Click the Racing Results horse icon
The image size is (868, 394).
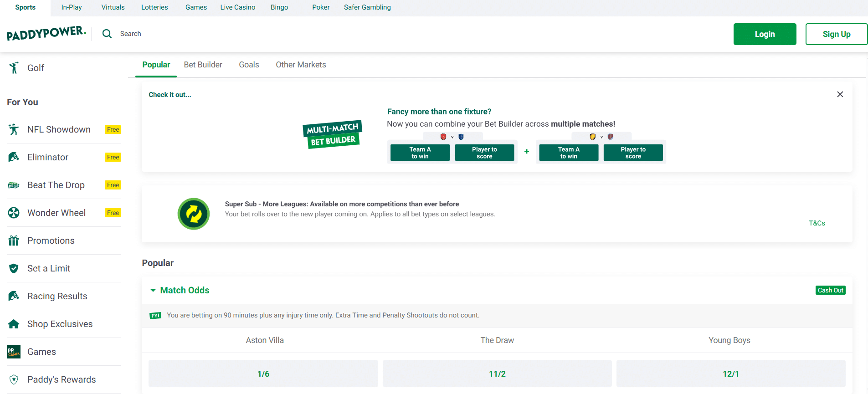tap(14, 296)
